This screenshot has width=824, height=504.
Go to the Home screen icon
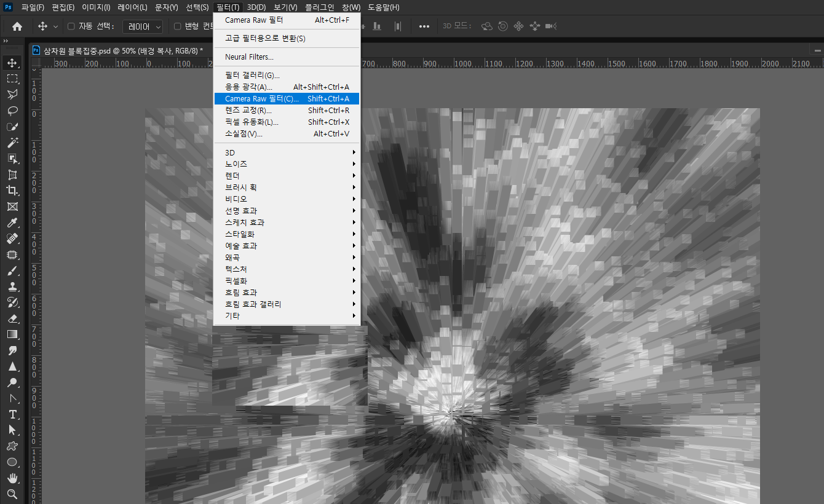point(17,26)
